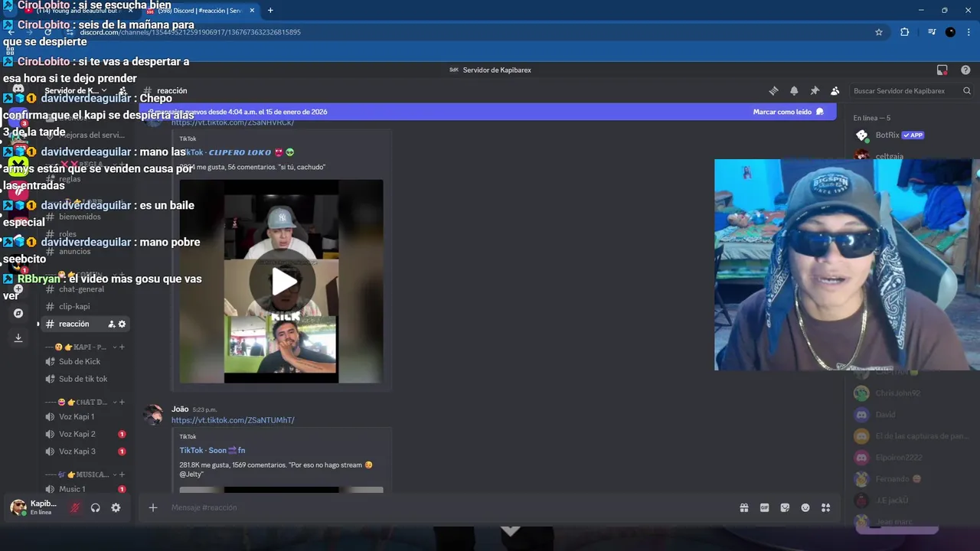Click João's avatar
This screenshot has height=551, width=980.
(x=154, y=415)
